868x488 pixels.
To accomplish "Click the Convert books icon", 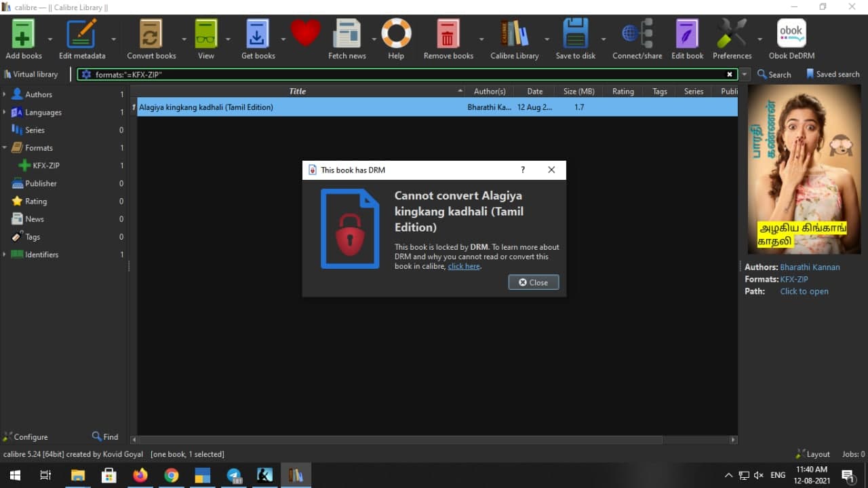I will click(151, 34).
